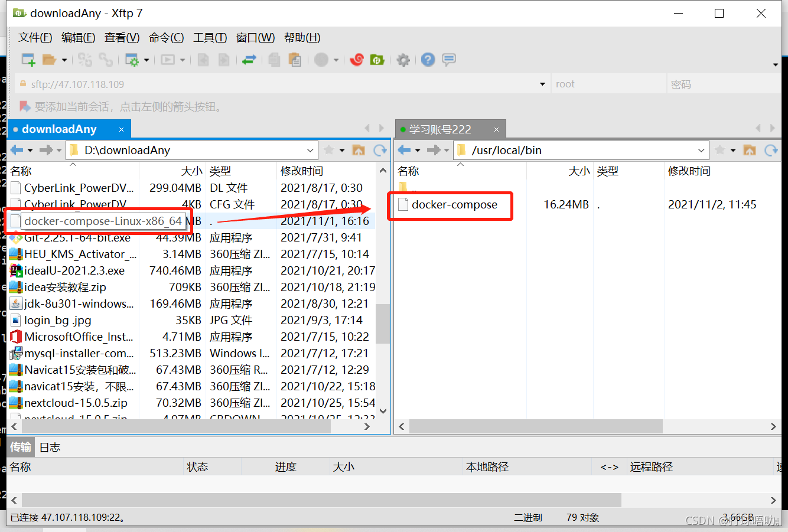Click the New Session toolbar icon
This screenshot has width=788, height=532.
coord(28,60)
